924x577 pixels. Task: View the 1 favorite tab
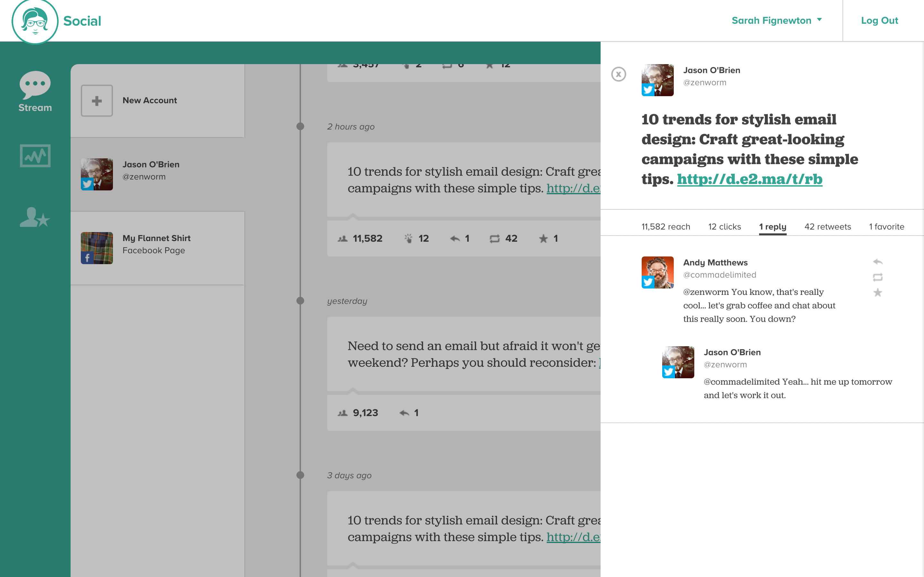(x=886, y=227)
